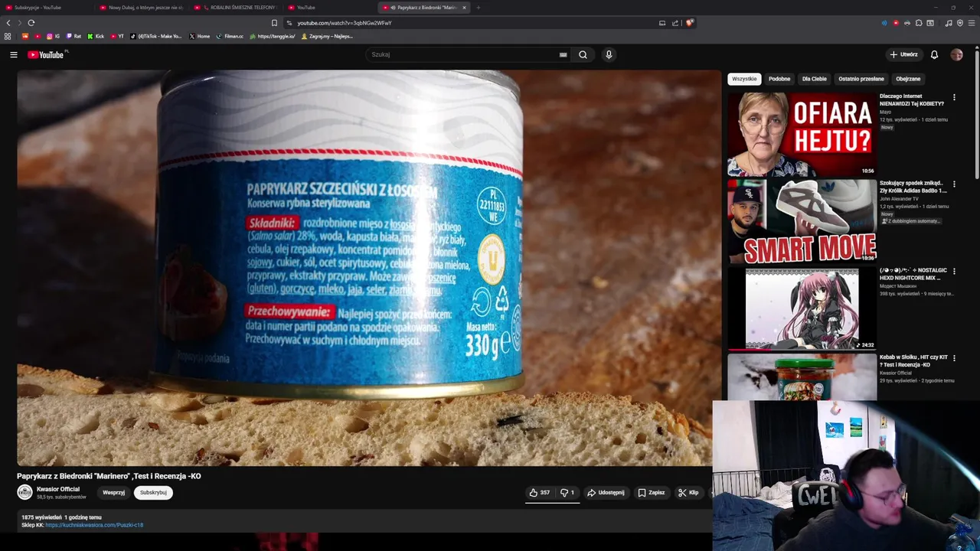980x551 pixels.
Task: Open the browser main hamburger menu
Action: [972, 23]
